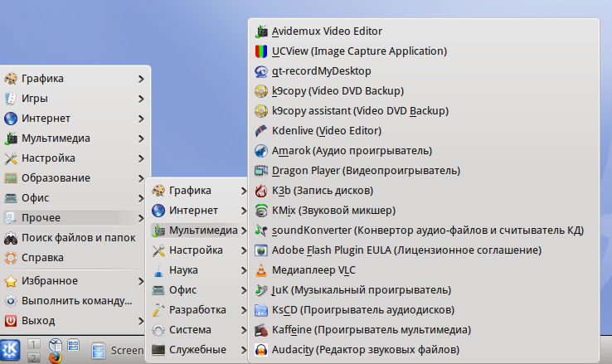Viewport: 612px width, 364px height.
Task: Select Графика in the Прочее submenu
Action: tap(199, 191)
